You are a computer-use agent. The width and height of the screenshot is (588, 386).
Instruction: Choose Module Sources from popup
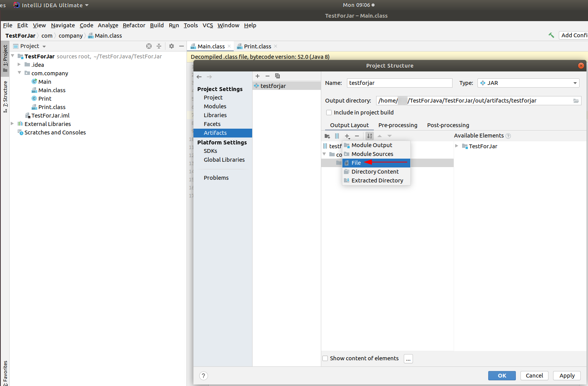(x=376, y=154)
